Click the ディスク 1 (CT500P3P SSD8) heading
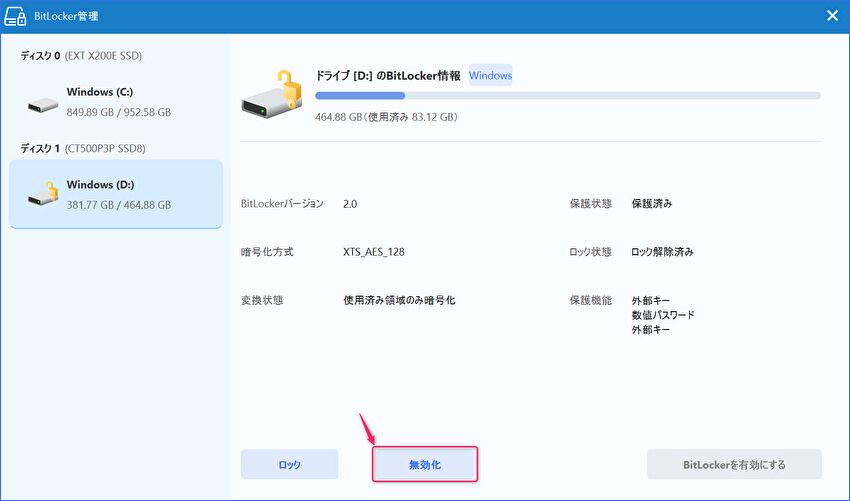Screen dimensions: 850x501 point(83,149)
